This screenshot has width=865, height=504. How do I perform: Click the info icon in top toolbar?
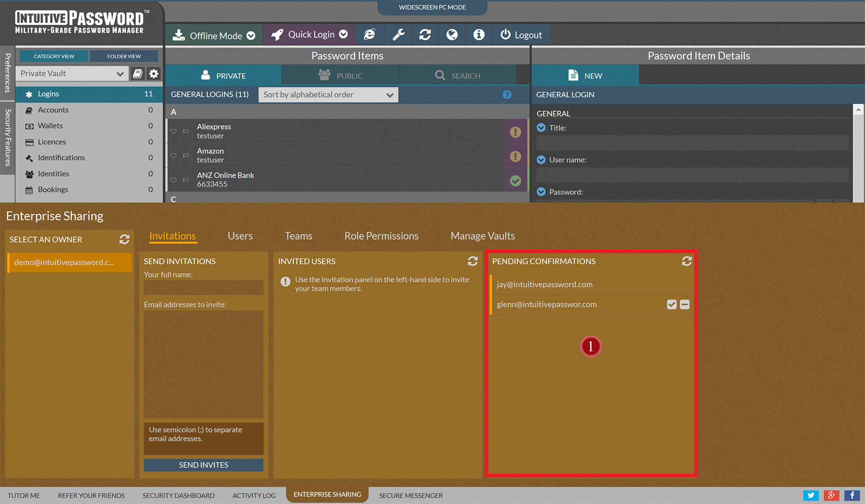(479, 35)
